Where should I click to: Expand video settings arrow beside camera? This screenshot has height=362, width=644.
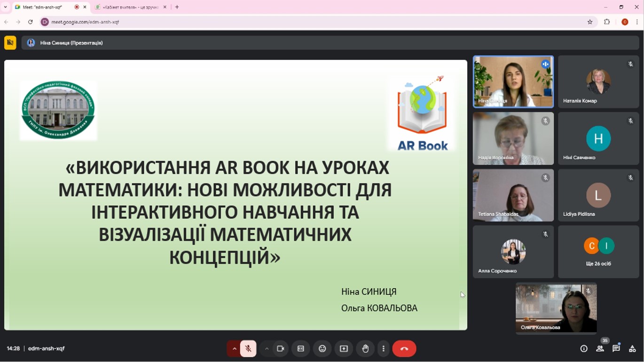(x=267, y=348)
